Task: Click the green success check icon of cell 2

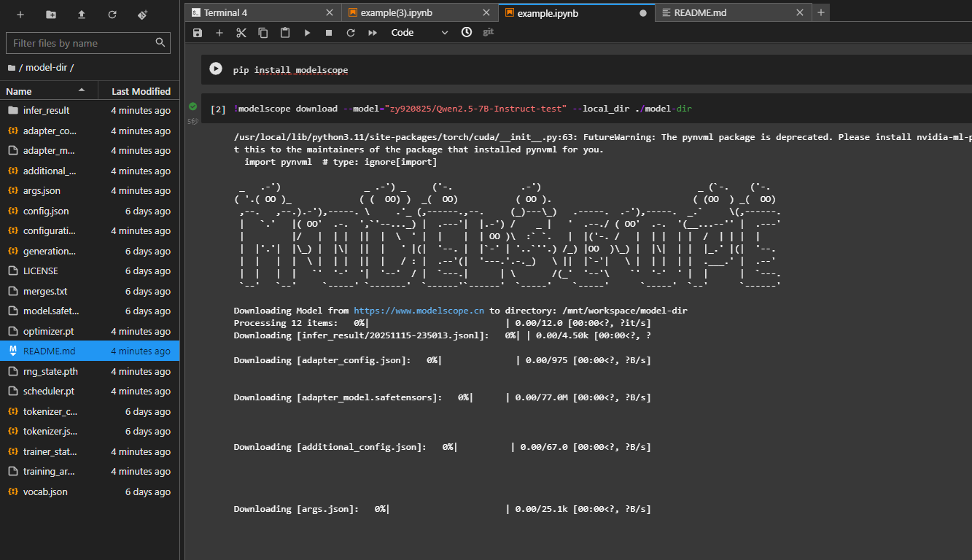Action: pos(193,106)
